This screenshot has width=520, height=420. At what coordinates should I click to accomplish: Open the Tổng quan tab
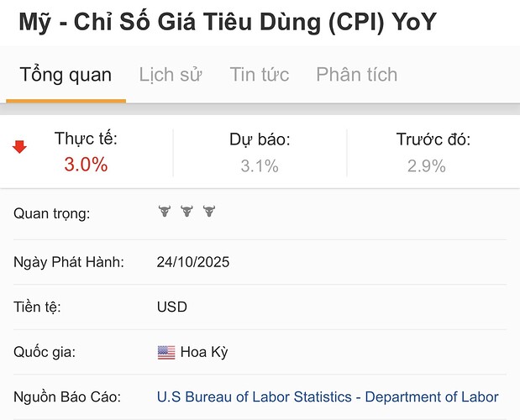[x=66, y=75]
